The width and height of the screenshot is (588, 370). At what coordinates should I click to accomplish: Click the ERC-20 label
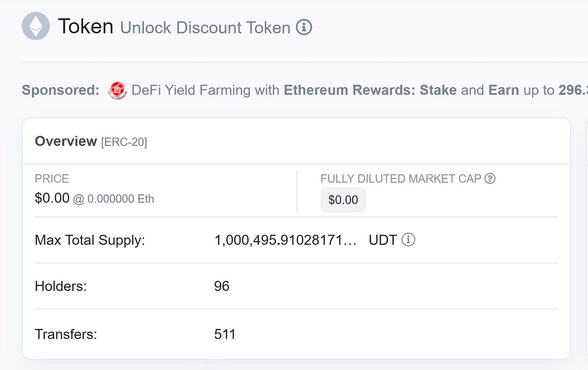click(x=124, y=142)
